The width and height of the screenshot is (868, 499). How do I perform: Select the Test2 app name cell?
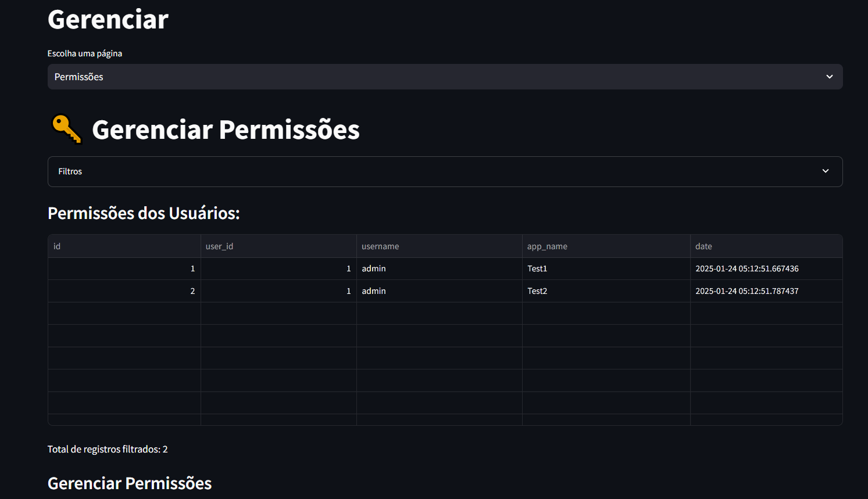(537, 291)
